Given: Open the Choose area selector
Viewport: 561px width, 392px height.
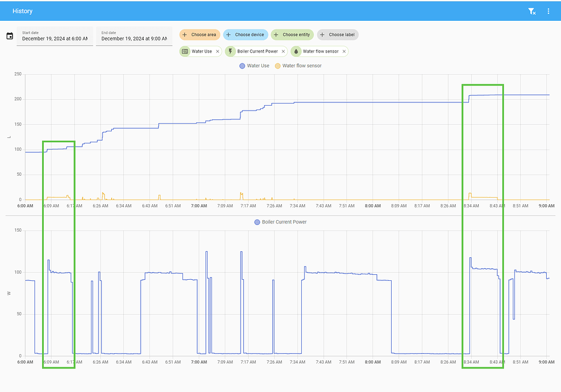Looking at the screenshot, I should click(x=199, y=34).
